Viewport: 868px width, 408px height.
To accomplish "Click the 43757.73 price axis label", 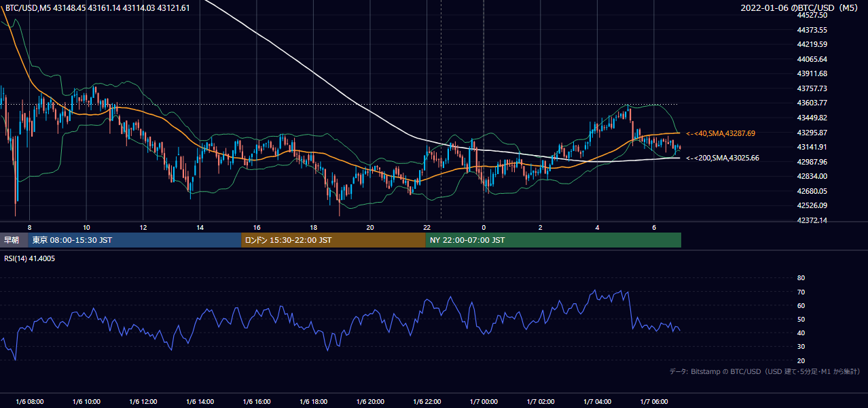I will 812,88.
